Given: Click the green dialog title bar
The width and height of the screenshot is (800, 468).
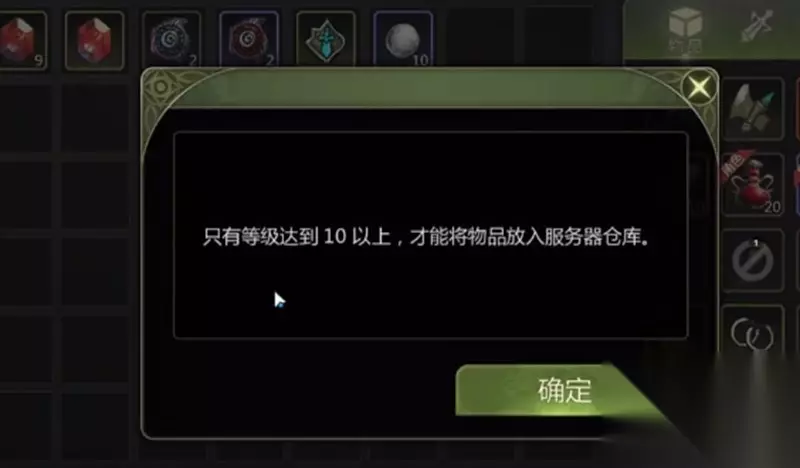Looking at the screenshot, I should 429,88.
